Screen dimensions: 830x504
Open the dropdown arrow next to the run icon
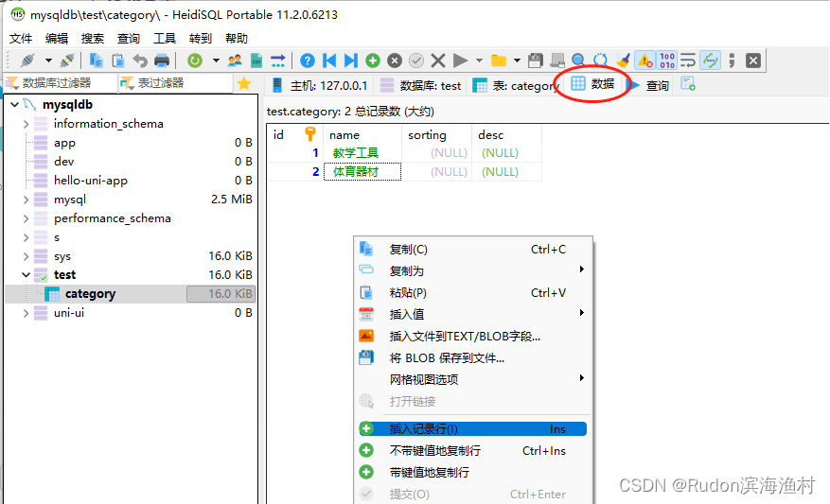point(480,61)
